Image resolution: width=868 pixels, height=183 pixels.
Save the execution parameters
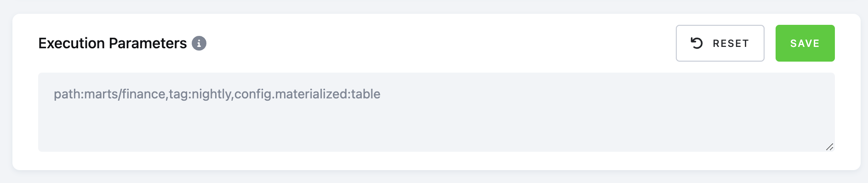click(805, 43)
